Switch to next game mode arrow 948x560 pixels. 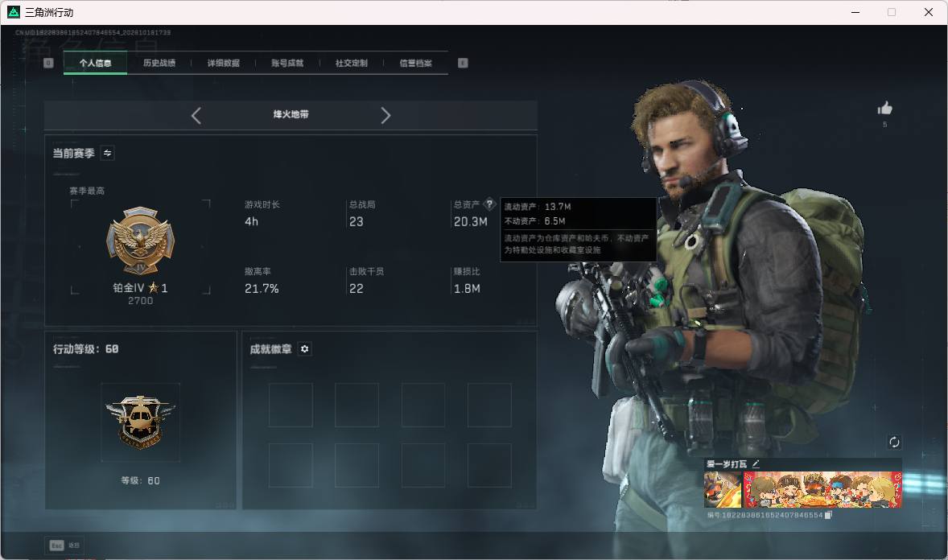coord(385,116)
